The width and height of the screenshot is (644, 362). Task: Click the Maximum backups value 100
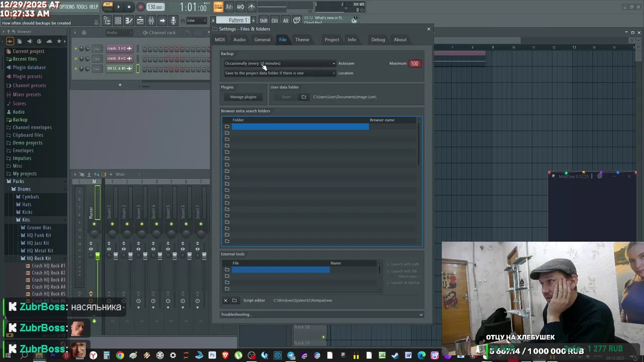(x=415, y=63)
